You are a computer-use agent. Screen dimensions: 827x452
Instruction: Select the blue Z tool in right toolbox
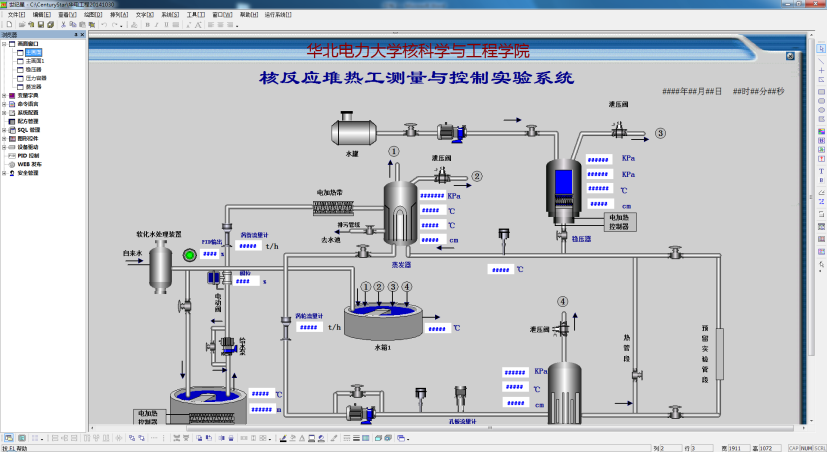(821, 201)
